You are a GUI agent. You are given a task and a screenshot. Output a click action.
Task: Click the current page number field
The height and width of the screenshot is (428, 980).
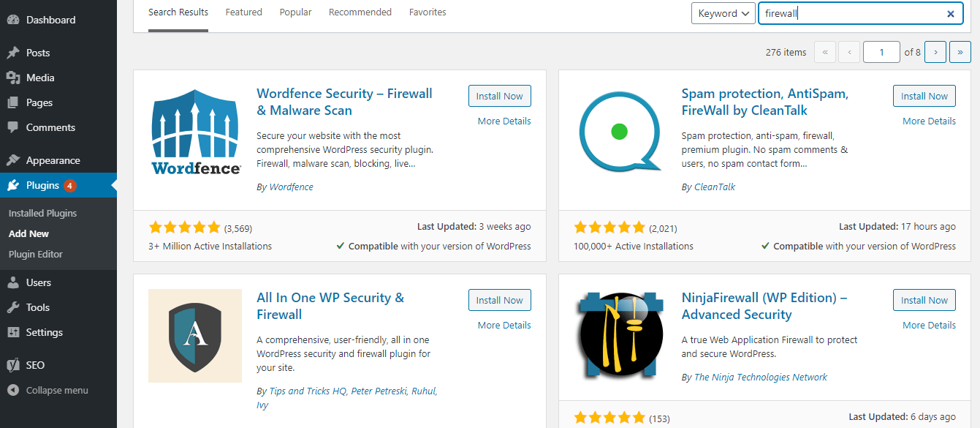point(881,52)
